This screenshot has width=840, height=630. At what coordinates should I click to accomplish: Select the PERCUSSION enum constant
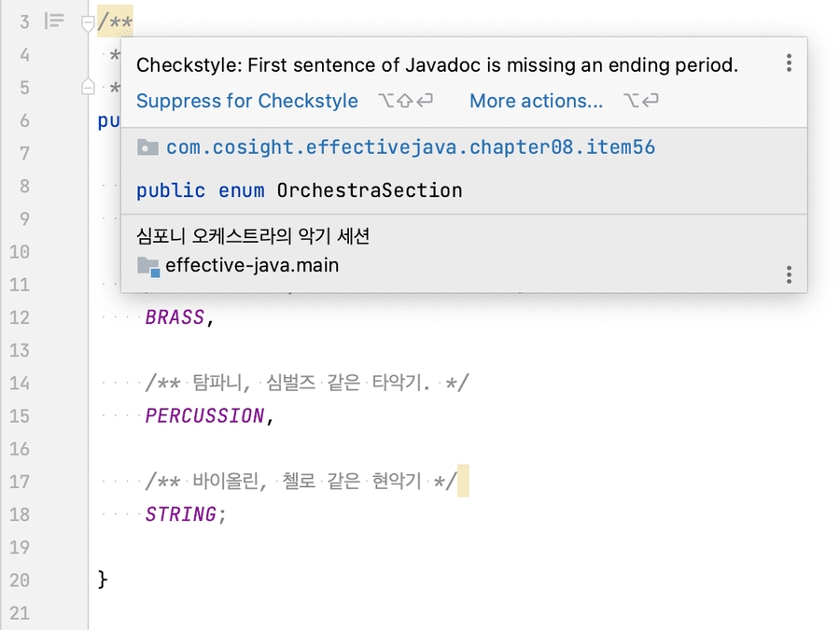tap(203, 415)
